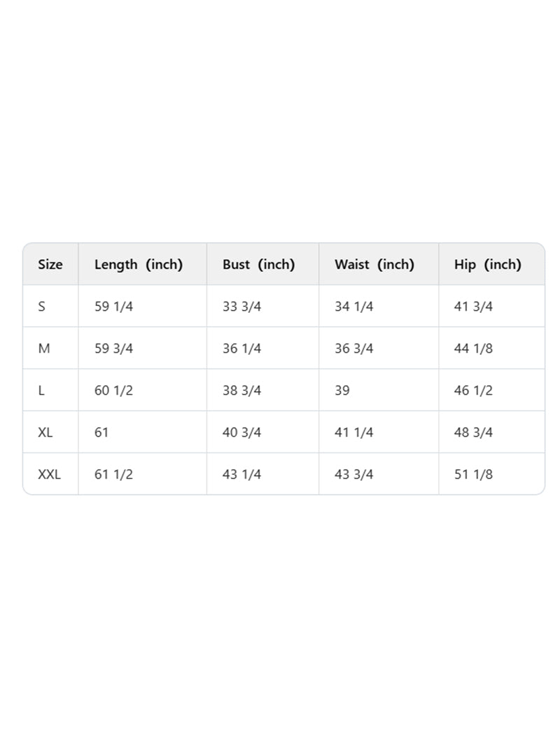Click the Size column header
560x735 pixels.
click(50, 265)
